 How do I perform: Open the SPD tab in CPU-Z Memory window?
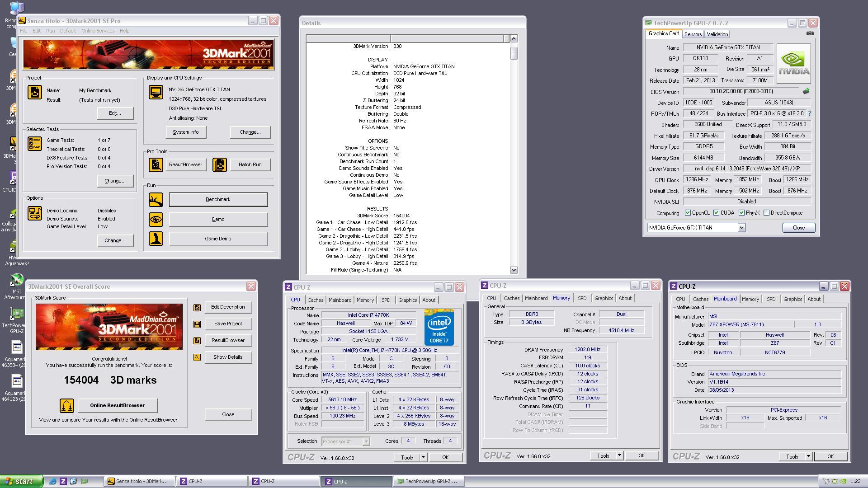[x=582, y=298]
